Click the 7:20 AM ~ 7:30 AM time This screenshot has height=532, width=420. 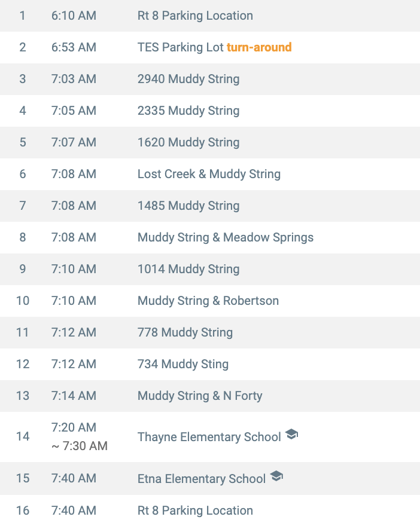pos(79,437)
